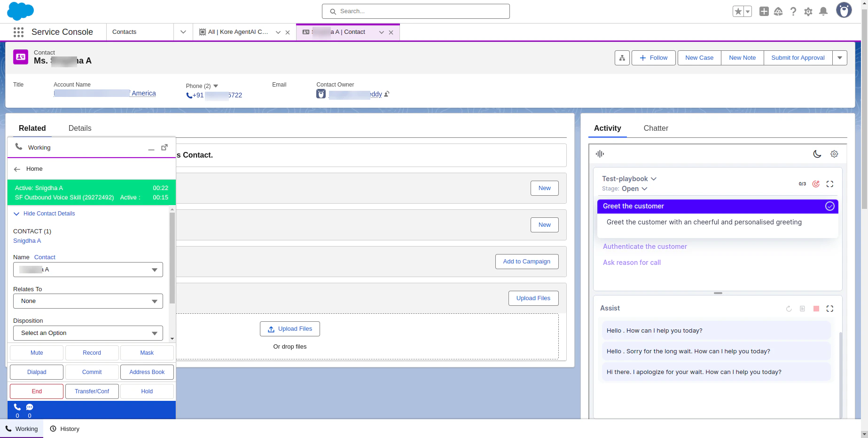This screenshot has width=868, height=438.
Task: Click the notifications bell icon
Action: click(x=823, y=11)
